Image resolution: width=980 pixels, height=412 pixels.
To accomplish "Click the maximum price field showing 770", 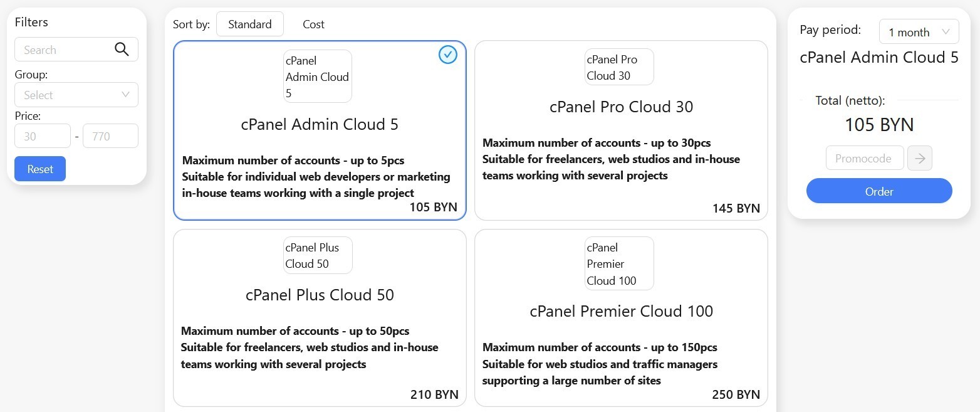I will point(110,136).
